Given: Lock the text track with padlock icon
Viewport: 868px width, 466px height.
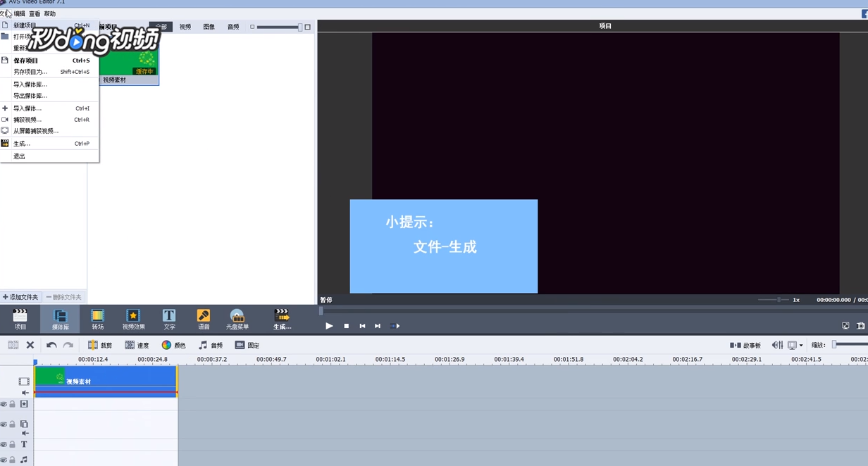Looking at the screenshot, I should (x=11, y=444).
